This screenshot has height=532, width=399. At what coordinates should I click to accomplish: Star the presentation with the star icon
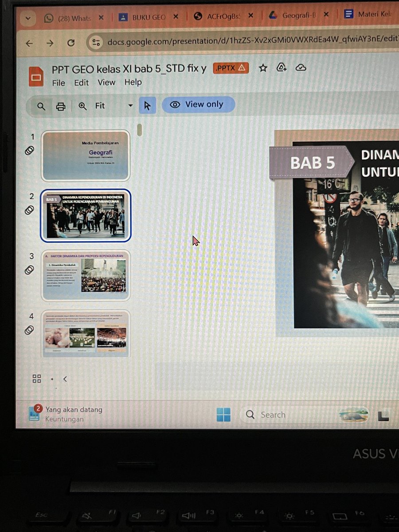tap(263, 68)
